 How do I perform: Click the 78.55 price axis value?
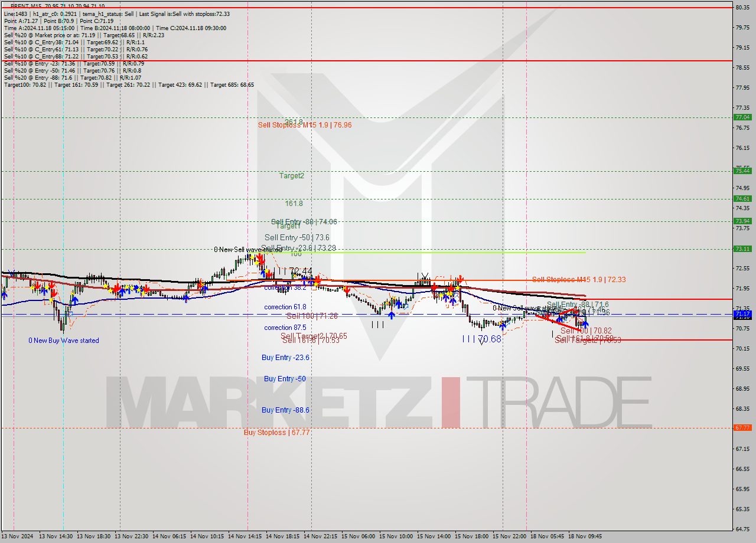742,67
